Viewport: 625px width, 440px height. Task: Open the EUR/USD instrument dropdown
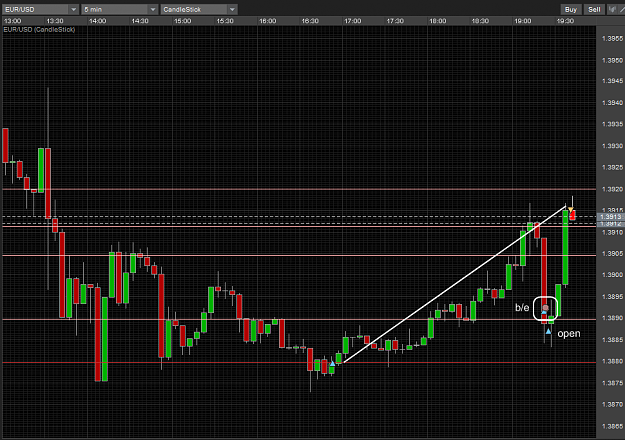pyautogui.click(x=40, y=9)
